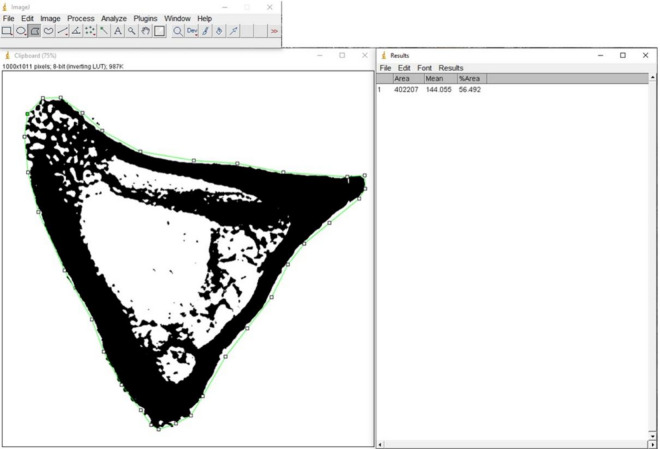Open the Analyze menu
Viewport: 660px width, 449px height.
click(114, 19)
